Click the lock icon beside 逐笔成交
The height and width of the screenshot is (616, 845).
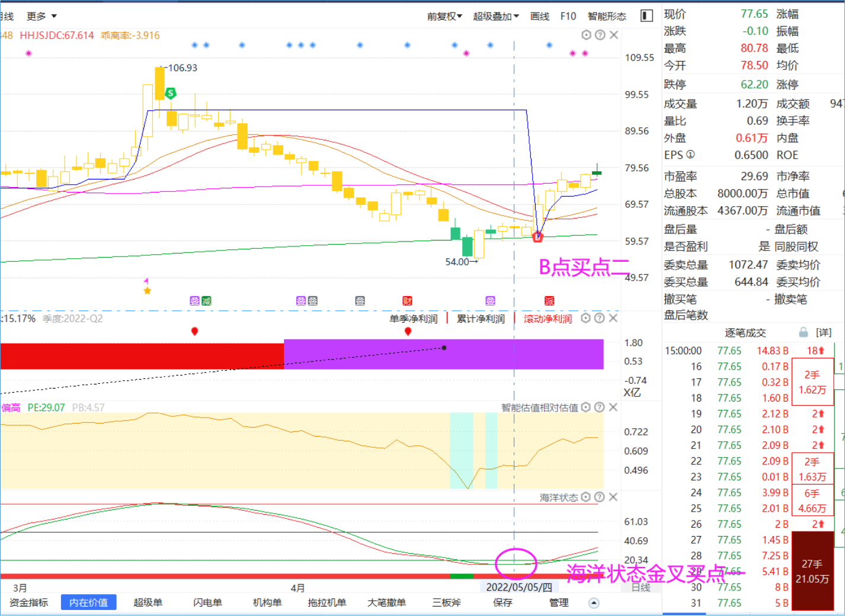(x=804, y=332)
